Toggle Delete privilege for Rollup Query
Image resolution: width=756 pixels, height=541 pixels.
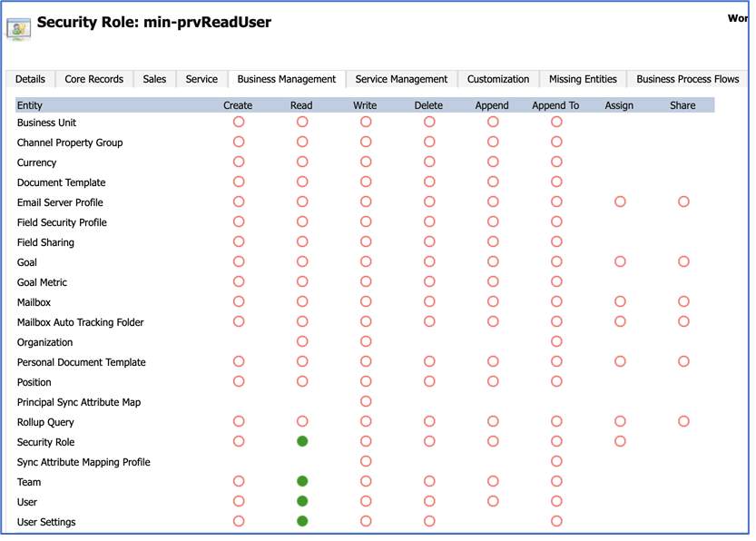[x=429, y=421]
